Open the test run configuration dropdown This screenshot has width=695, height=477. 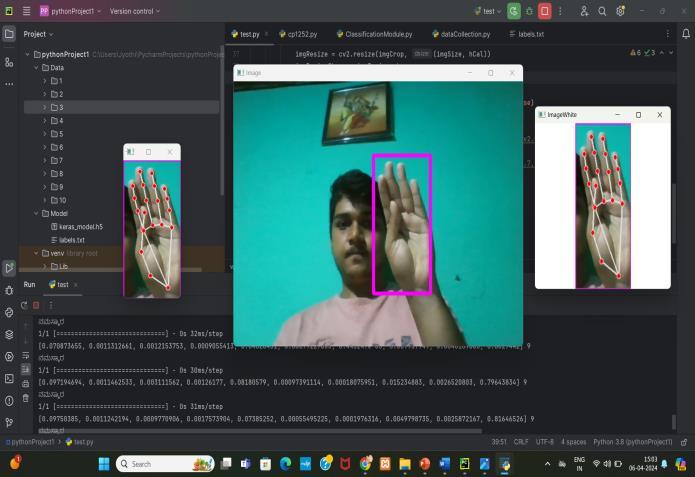point(488,11)
